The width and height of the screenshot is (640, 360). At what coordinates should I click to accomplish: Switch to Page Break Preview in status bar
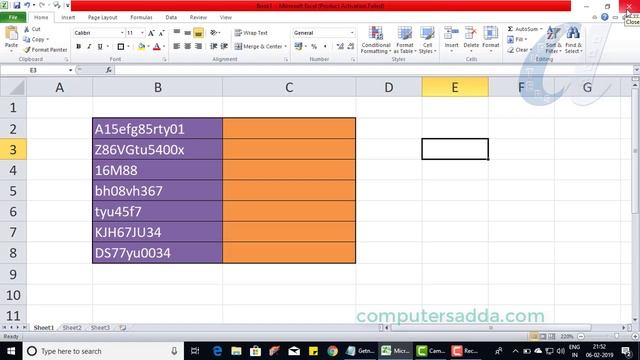(x=552, y=336)
